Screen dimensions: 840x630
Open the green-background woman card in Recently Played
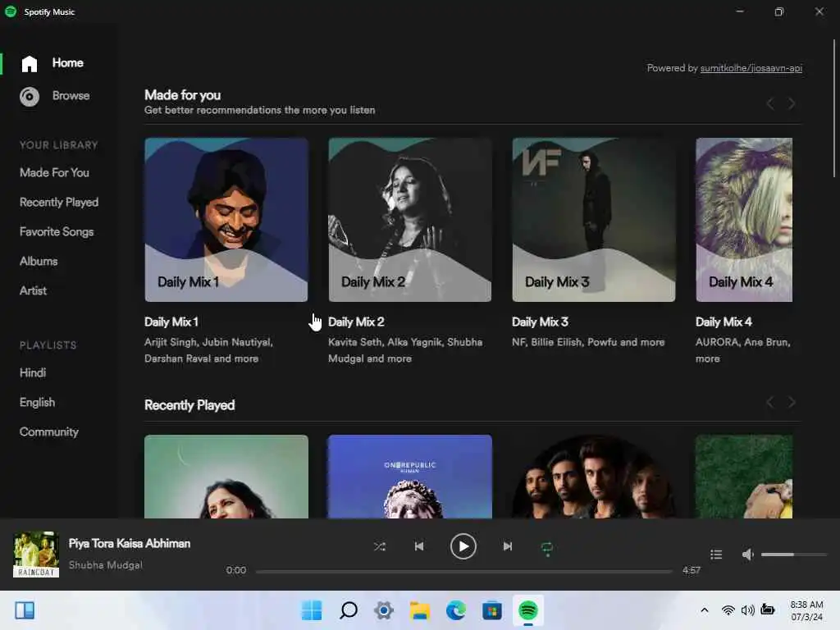click(226, 477)
